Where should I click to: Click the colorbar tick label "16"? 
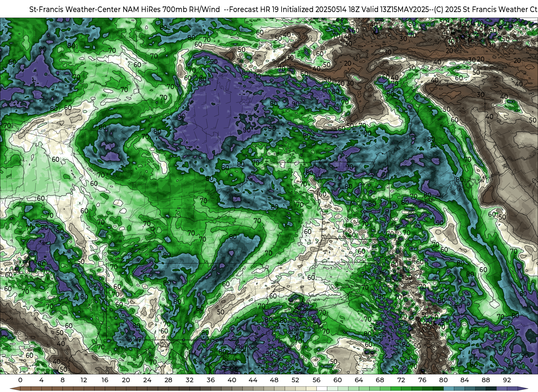[x=105, y=380]
